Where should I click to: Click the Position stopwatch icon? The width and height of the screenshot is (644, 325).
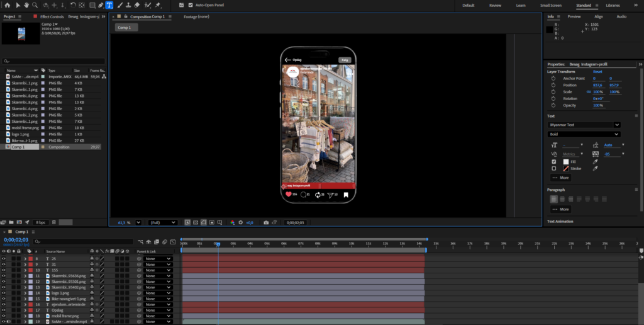coord(553,85)
